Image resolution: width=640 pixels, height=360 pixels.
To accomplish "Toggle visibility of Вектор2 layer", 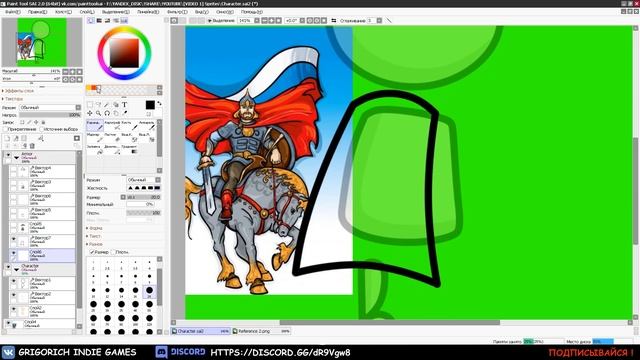I will click(13, 295).
